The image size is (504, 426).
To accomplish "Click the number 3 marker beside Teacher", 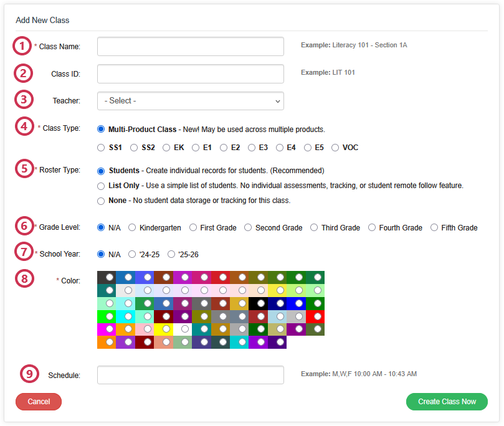I will pyautogui.click(x=23, y=100).
